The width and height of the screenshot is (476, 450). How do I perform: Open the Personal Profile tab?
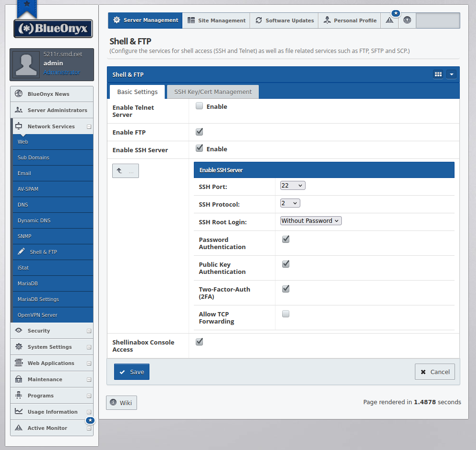(x=349, y=21)
